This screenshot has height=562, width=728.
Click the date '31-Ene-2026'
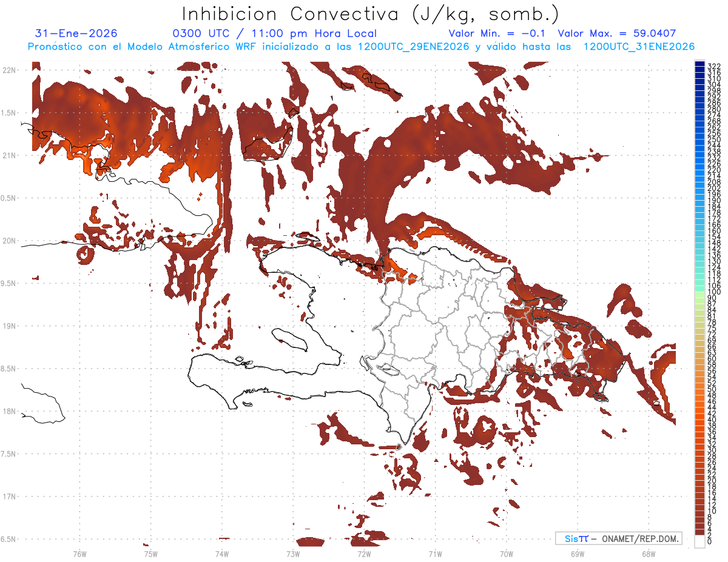[x=76, y=33]
